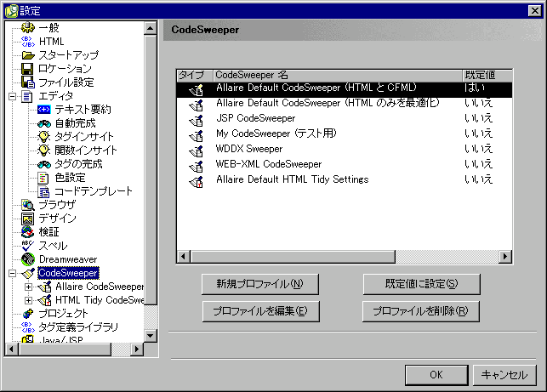The image size is (547, 392).
Task: Click the 一般 gear icon in the tree
Action: (28, 27)
